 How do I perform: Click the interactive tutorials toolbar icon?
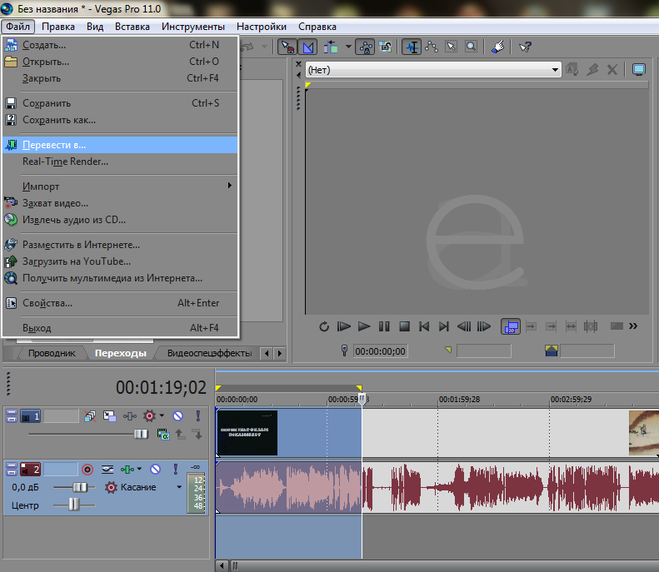pos(498,47)
